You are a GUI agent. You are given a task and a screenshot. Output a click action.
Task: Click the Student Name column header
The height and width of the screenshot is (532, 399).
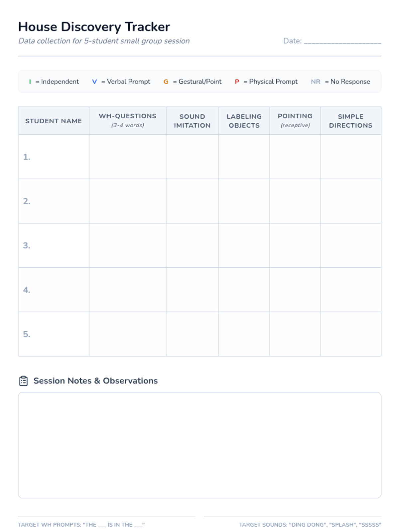(x=54, y=121)
